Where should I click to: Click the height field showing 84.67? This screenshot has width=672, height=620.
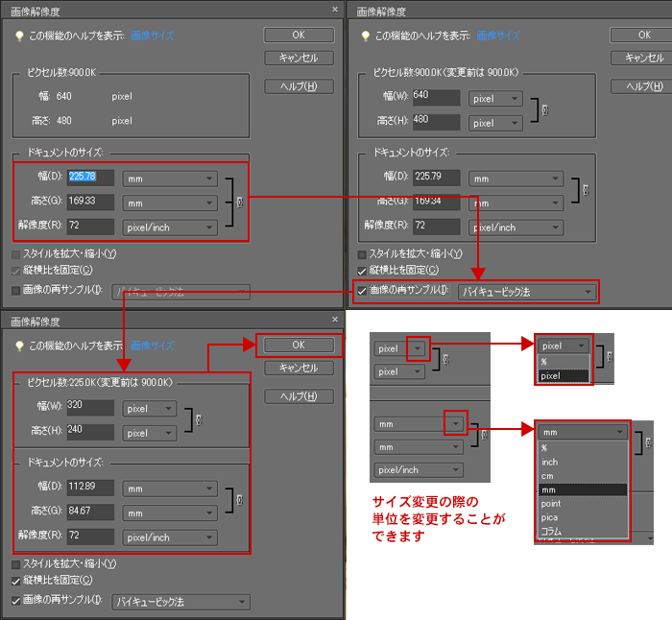point(90,512)
